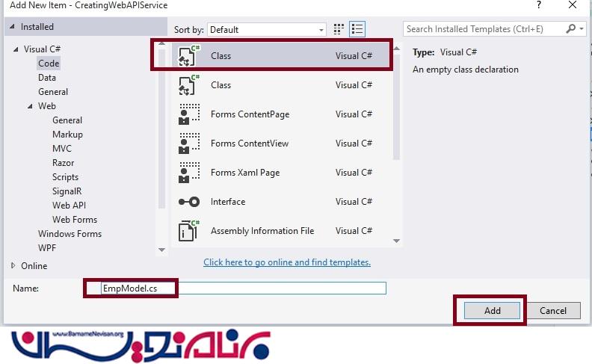
Task: Expand the Online section
Action: (x=13, y=265)
